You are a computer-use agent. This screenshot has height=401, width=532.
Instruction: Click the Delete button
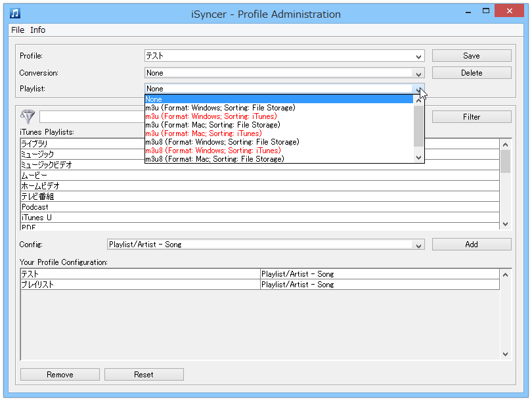tap(472, 73)
